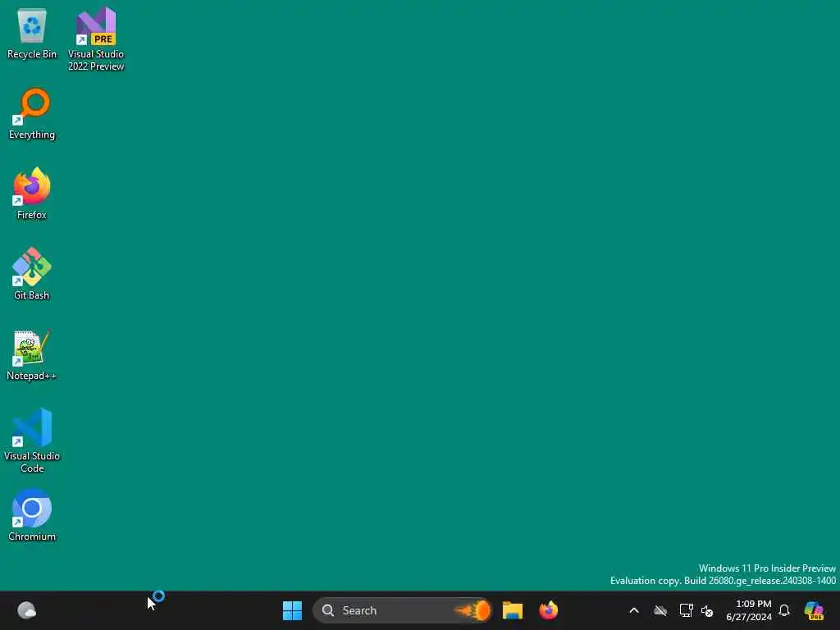Viewport: 840px width, 630px height.
Task: Open the clock showing 1:09 PM
Action: pos(749,610)
